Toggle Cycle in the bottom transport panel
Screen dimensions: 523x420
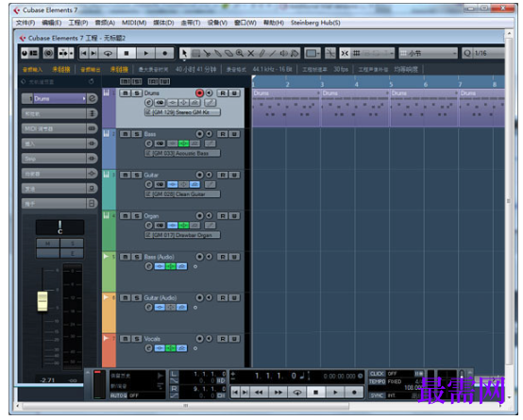point(296,393)
